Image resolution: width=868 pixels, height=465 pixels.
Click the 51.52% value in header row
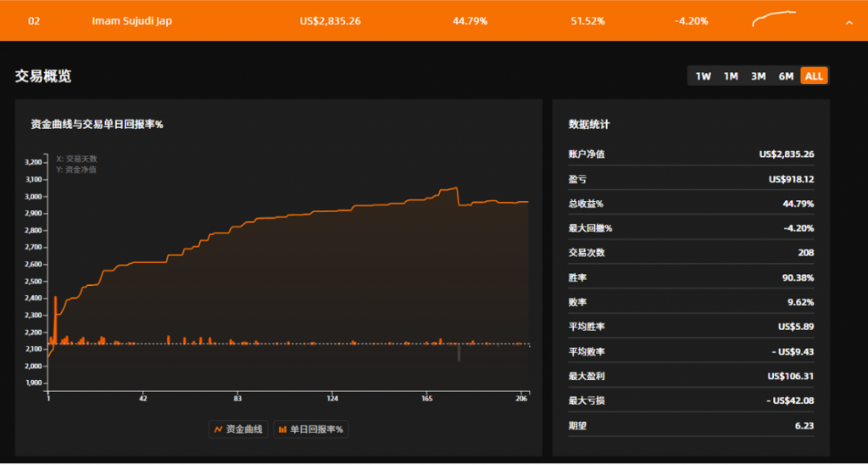[x=588, y=21]
